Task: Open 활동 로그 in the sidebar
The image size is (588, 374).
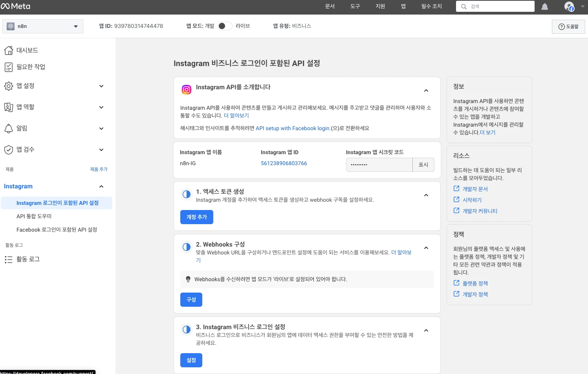Action: click(x=28, y=260)
